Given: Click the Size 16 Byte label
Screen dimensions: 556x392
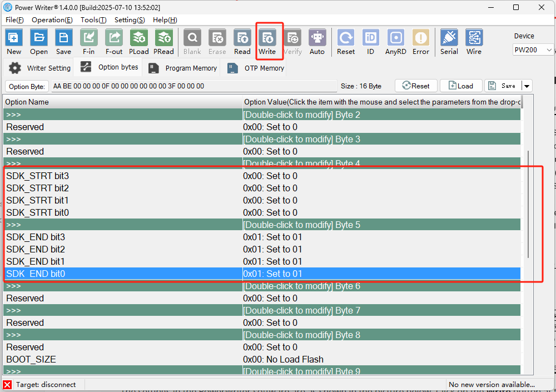Looking at the screenshot, I should point(361,86).
